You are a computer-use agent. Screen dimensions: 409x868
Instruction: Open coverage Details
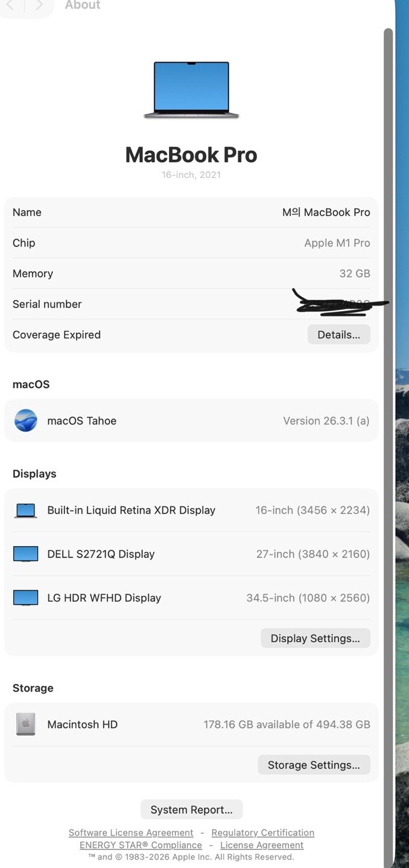(338, 335)
